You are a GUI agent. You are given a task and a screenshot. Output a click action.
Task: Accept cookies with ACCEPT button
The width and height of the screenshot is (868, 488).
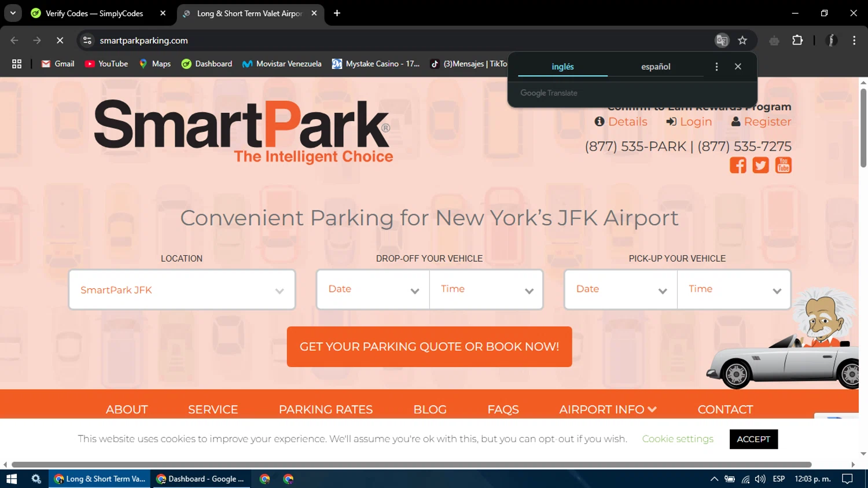click(753, 439)
